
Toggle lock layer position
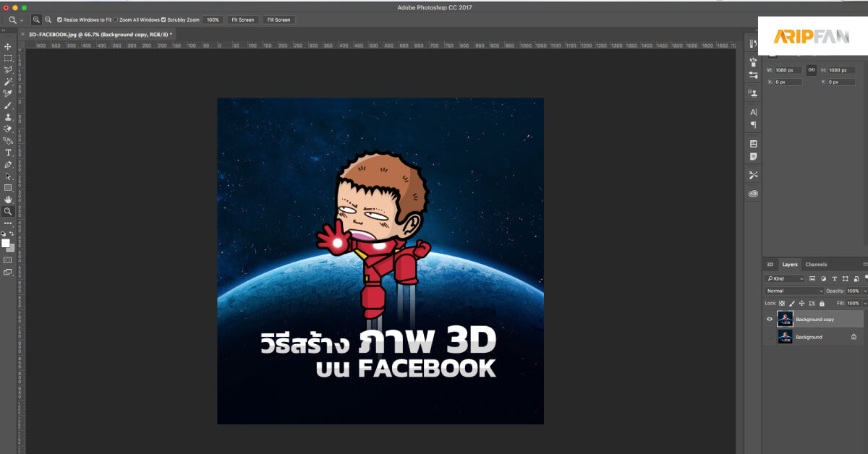pos(801,303)
